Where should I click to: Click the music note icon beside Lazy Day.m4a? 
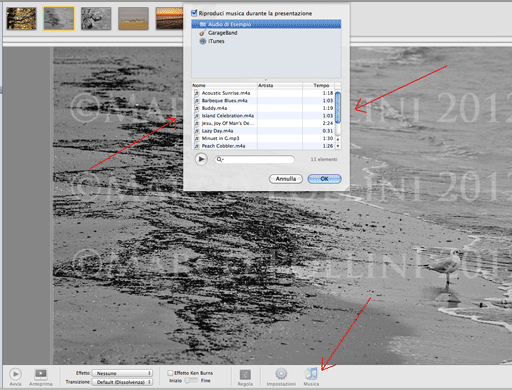point(197,131)
